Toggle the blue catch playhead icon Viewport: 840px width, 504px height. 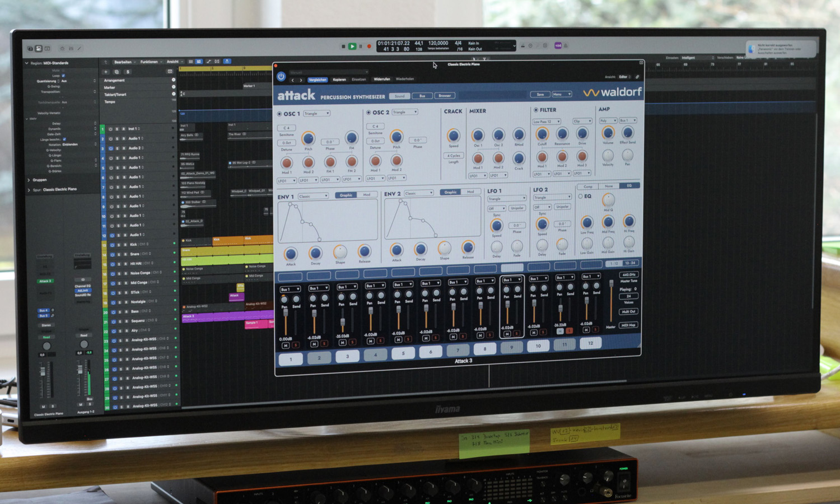pyautogui.click(x=227, y=61)
